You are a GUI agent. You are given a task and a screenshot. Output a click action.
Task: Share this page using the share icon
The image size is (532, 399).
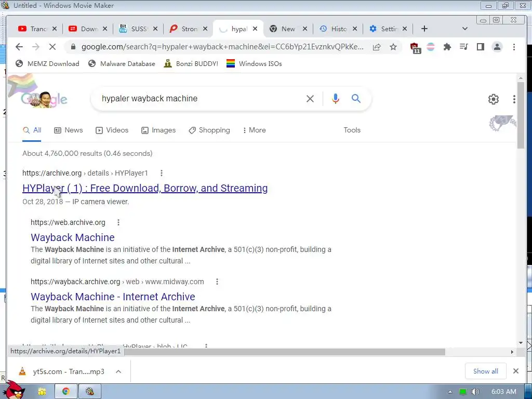coord(377,47)
